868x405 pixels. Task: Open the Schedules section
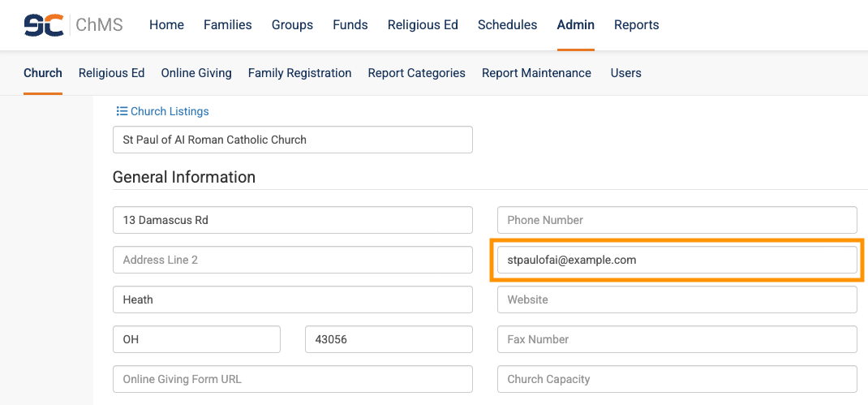(507, 25)
